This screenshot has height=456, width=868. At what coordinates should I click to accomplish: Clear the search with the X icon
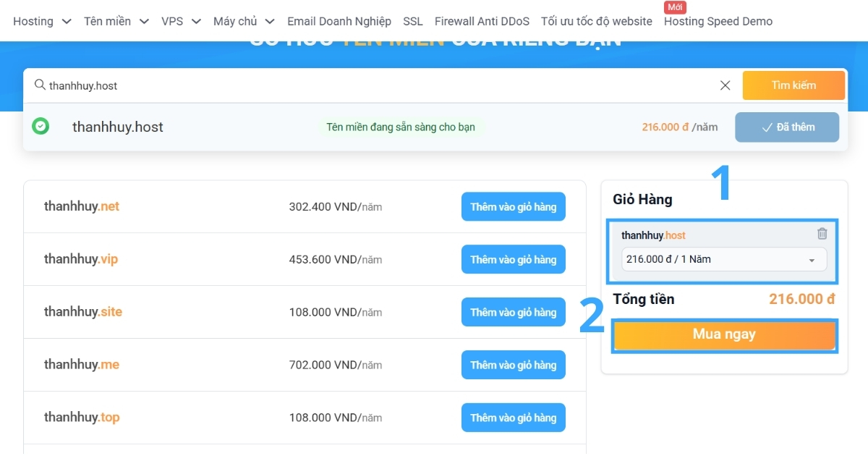point(725,85)
